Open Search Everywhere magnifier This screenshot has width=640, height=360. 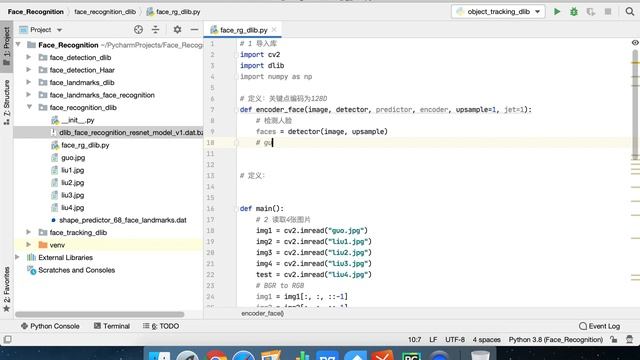coord(630,11)
